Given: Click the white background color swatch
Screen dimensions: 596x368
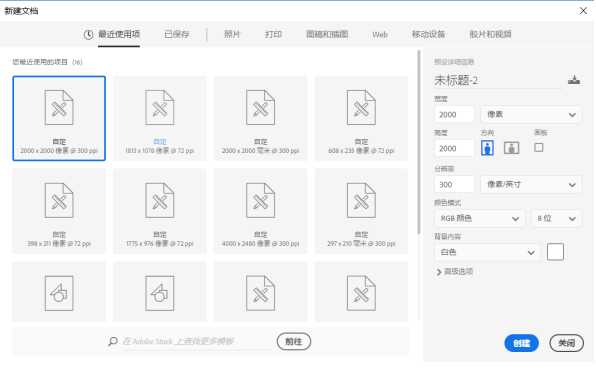Looking at the screenshot, I should pos(555,252).
